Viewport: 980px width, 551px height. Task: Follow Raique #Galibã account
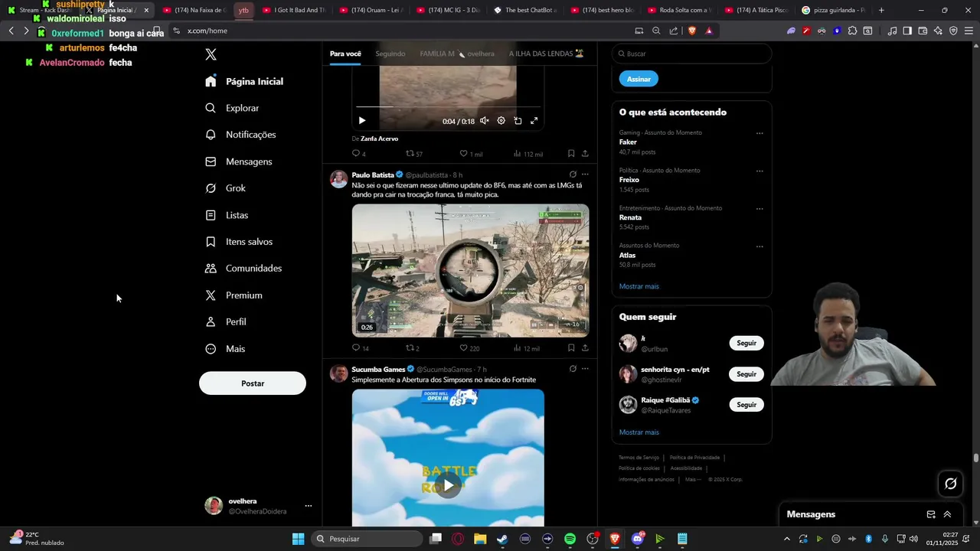(746, 405)
